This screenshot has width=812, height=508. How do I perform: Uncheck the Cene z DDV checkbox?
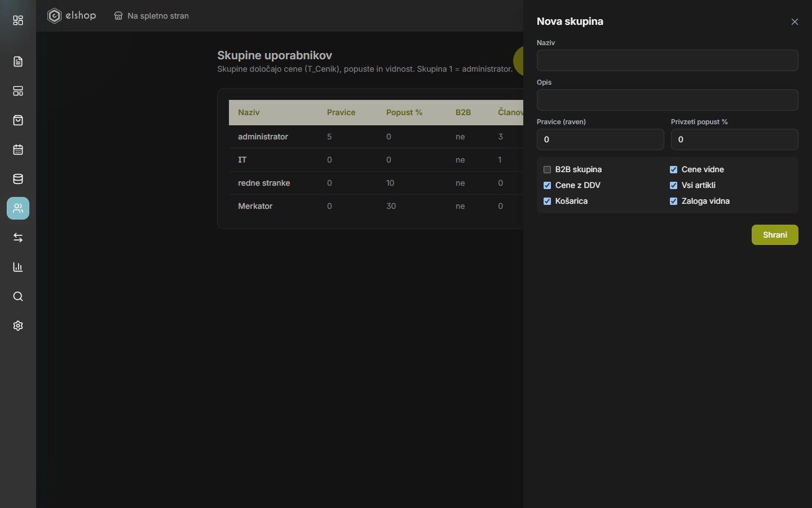[547, 185]
